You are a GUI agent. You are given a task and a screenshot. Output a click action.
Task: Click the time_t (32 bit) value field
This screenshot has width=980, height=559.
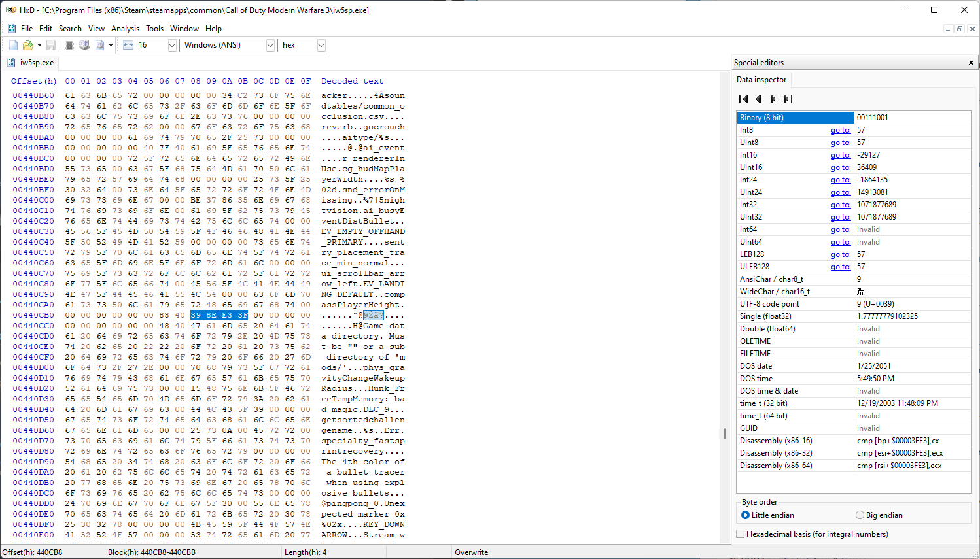click(x=913, y=403)
